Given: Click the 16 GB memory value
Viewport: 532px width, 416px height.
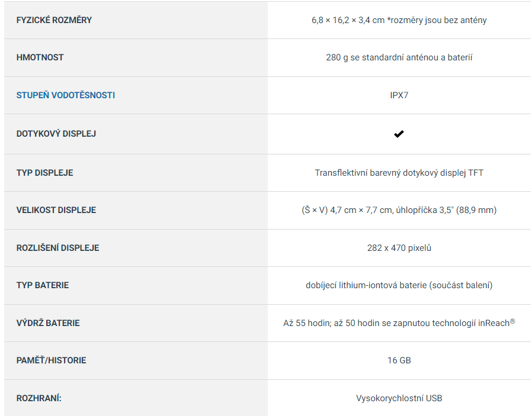Looking at the screenshot, I should pos(399,360).
